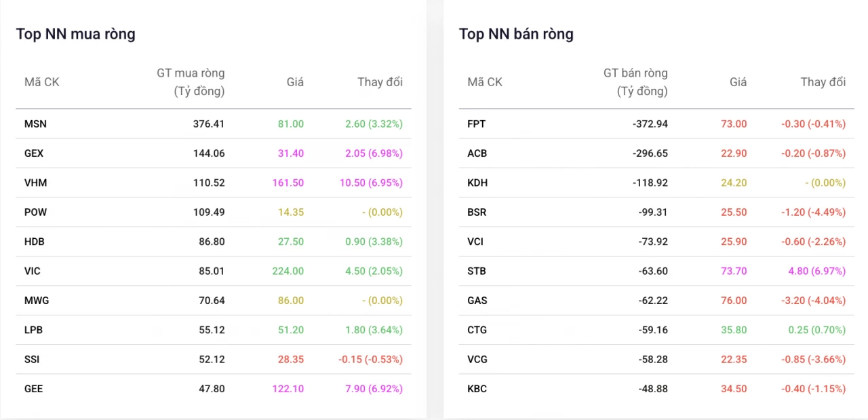Viewport: 868px width, 420px height.
Task: Open the FPT ticker in net sell table
Action: pos(477,124)
